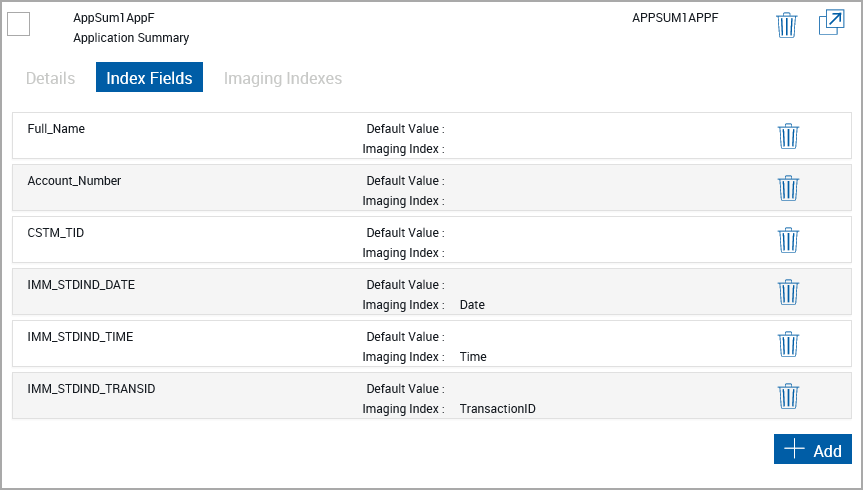This screenshot has height=490, width=863.
Task: Remove the IMM_STDIND_TIME index field
Action: click(x=789, y=344)
